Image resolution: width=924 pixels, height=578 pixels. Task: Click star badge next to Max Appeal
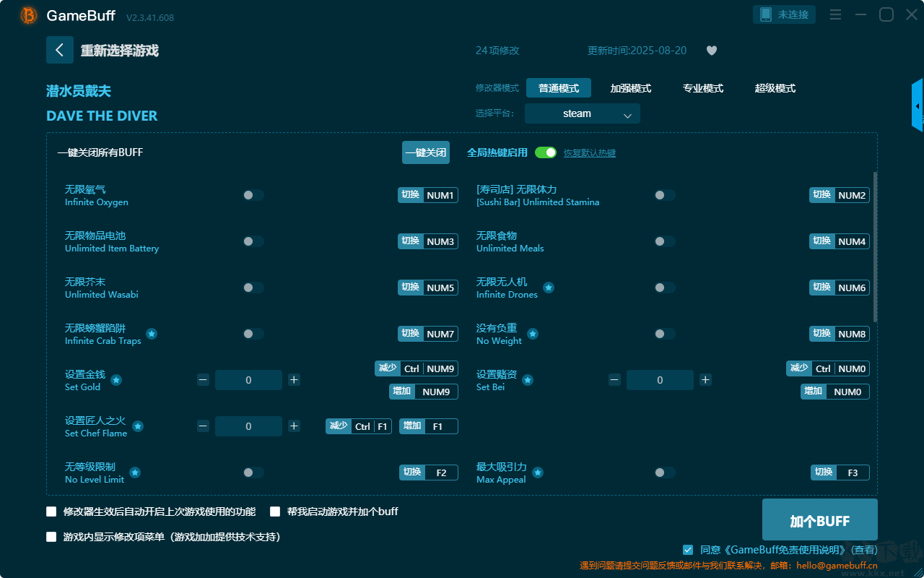click(538, 473)
